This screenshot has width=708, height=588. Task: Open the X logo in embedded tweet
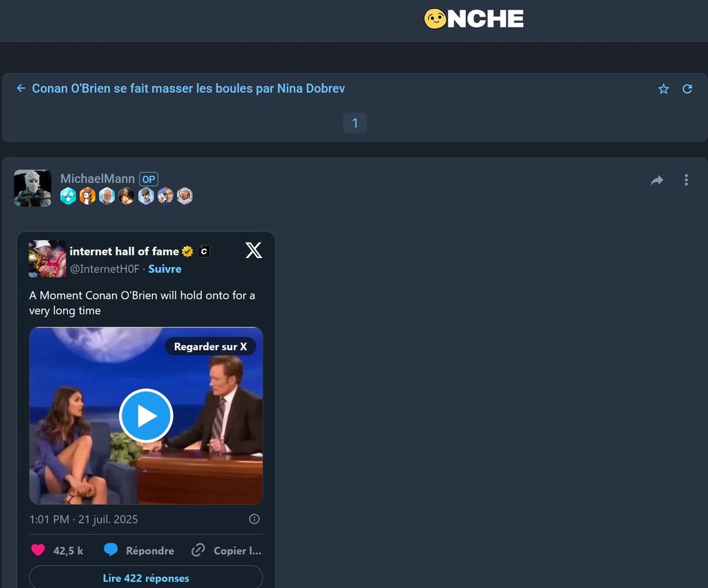[x=254, y=250]
